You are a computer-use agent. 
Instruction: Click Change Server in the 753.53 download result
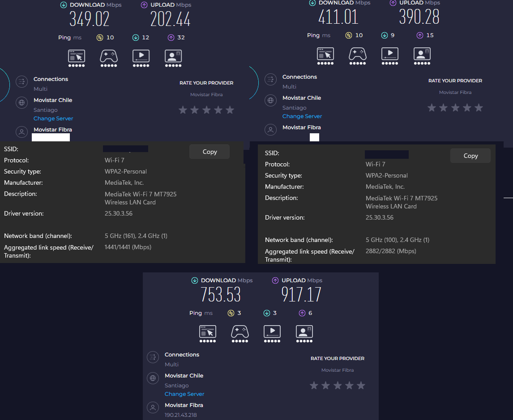184,394
